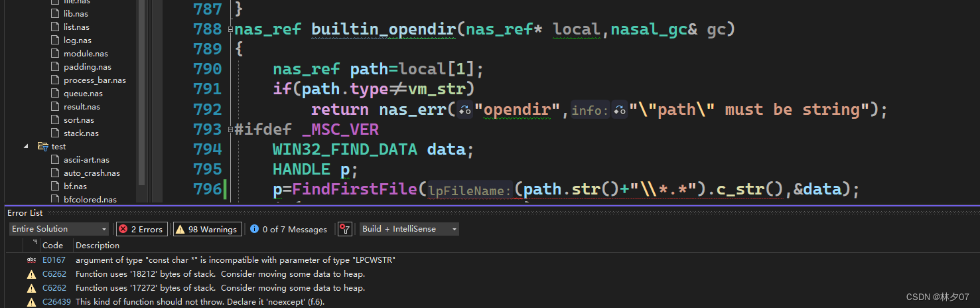
Task: Sort errors by Description column header
Action: tap(98, 246)
